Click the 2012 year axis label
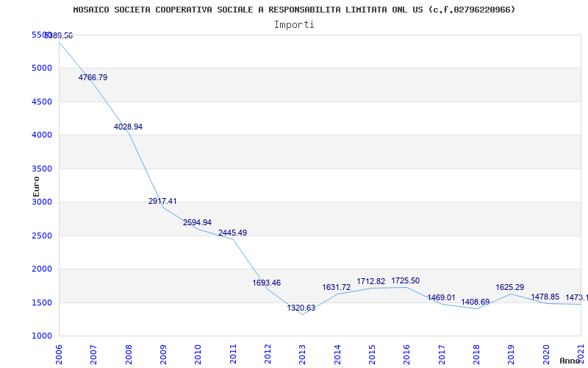The width and height of the screenshot is (588, 368). pyautogui.click(x=268, y=355)
